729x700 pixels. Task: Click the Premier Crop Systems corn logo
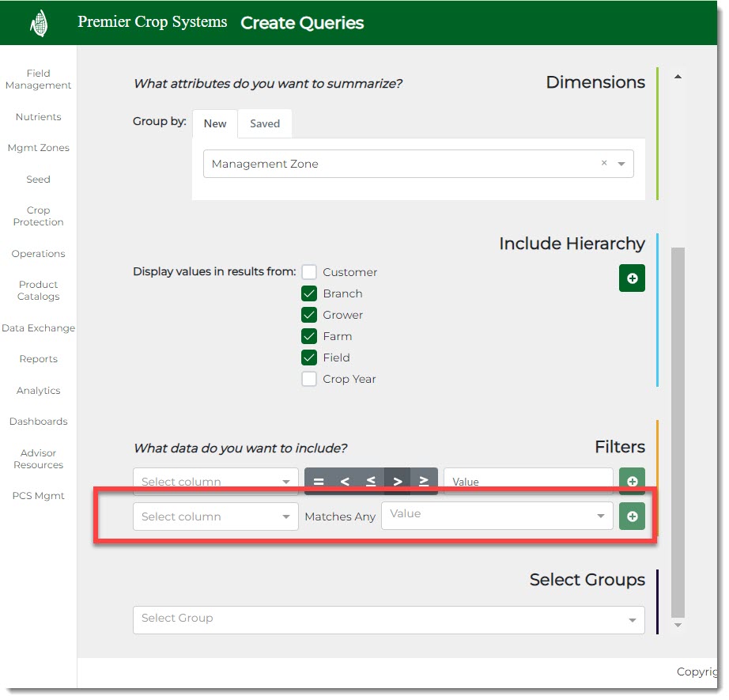(x=39, y=24)
